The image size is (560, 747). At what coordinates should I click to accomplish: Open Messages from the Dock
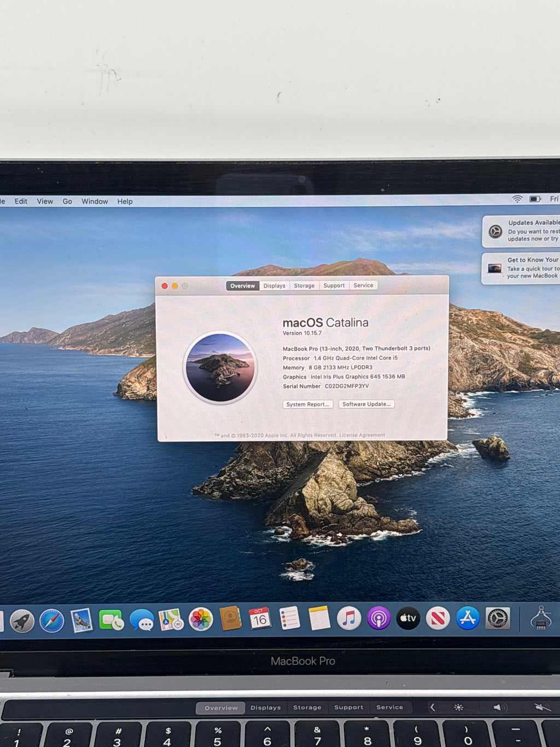pyautogui.click(x=142, y=621)
